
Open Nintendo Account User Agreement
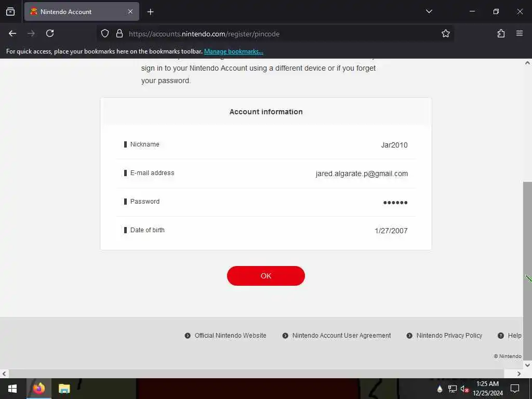click(341, 336)
